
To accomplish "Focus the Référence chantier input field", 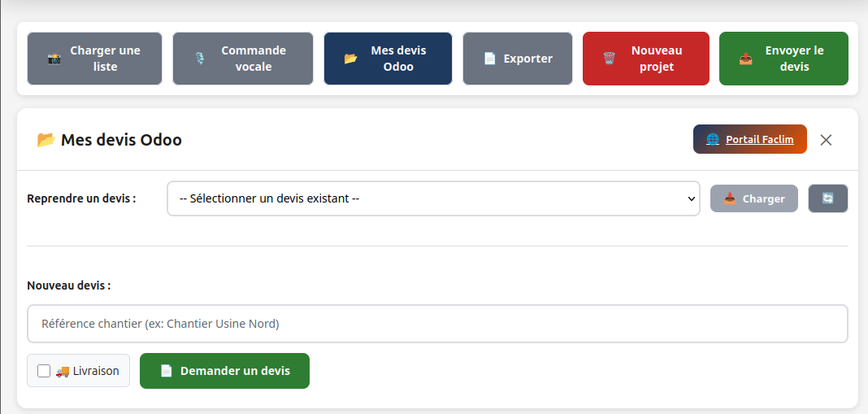I will pos(437,324).
